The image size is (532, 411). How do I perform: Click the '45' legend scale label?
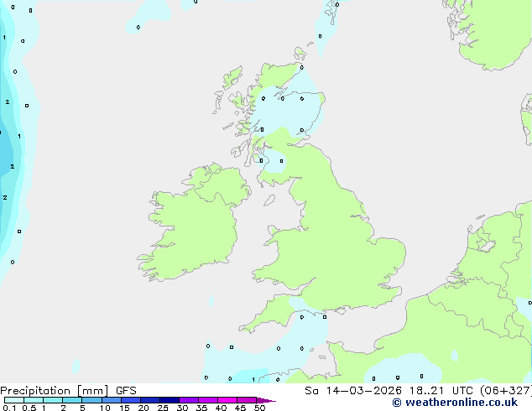[240, 408]
